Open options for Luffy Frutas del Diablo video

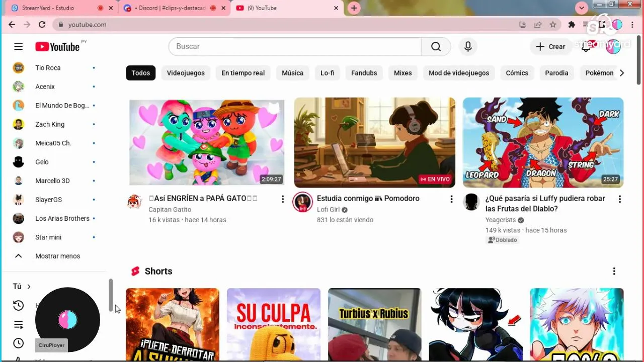619,199
